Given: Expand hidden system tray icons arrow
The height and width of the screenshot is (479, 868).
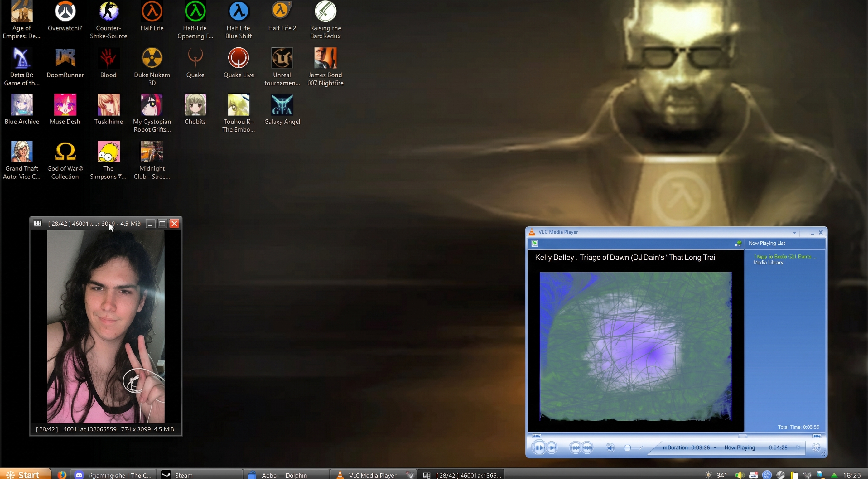Looking at the screenshot, I should coord(834,475).
